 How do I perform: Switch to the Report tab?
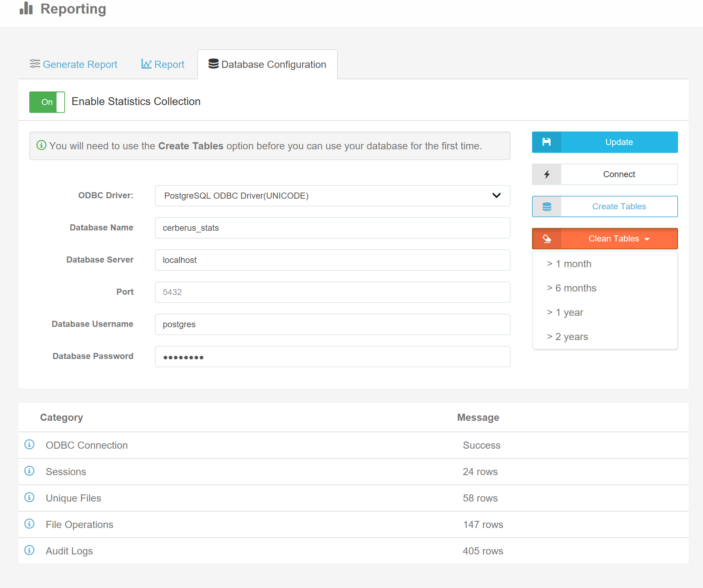[163, 64]
